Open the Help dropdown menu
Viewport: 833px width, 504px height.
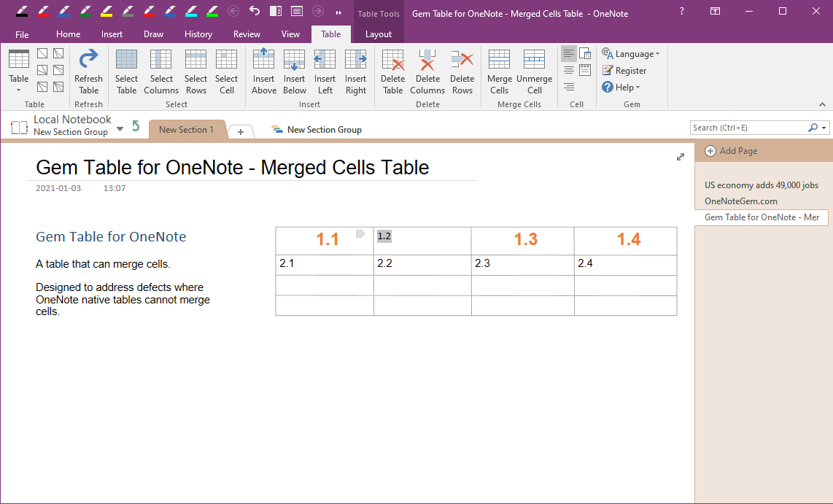[x=621, y=87]
